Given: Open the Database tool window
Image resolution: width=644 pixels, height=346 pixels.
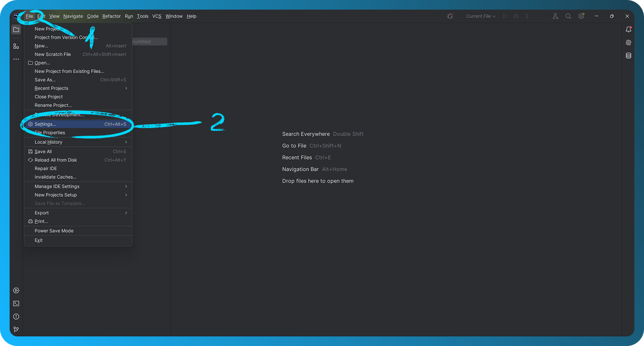Looking at the screenshot, I should tap(628, 55).
